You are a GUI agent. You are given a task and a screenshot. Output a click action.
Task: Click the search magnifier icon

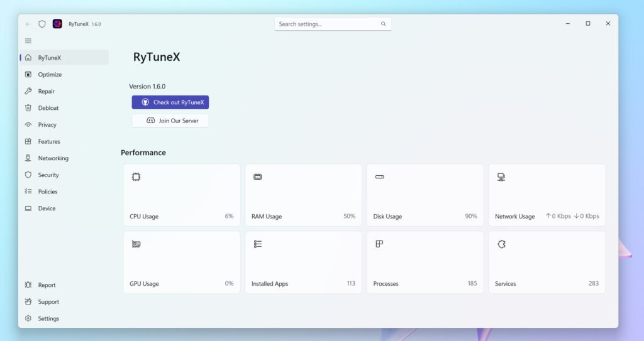tap(383, 24)
